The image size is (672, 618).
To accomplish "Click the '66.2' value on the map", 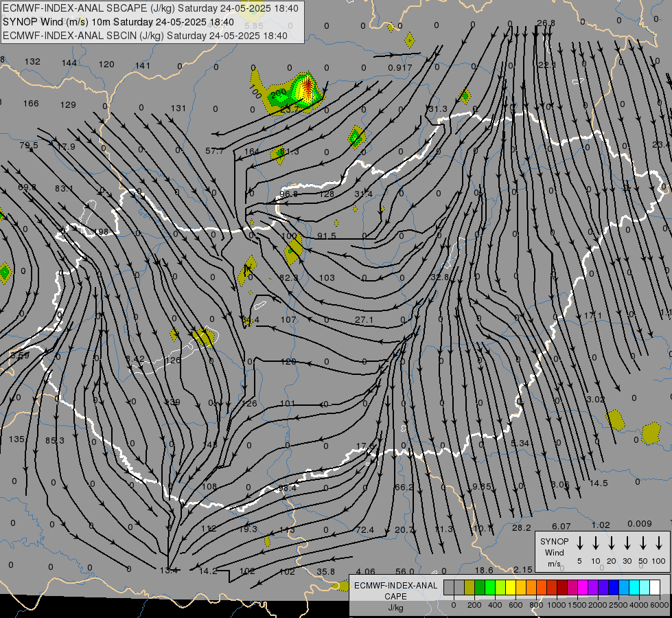I will tap(404, 488).
